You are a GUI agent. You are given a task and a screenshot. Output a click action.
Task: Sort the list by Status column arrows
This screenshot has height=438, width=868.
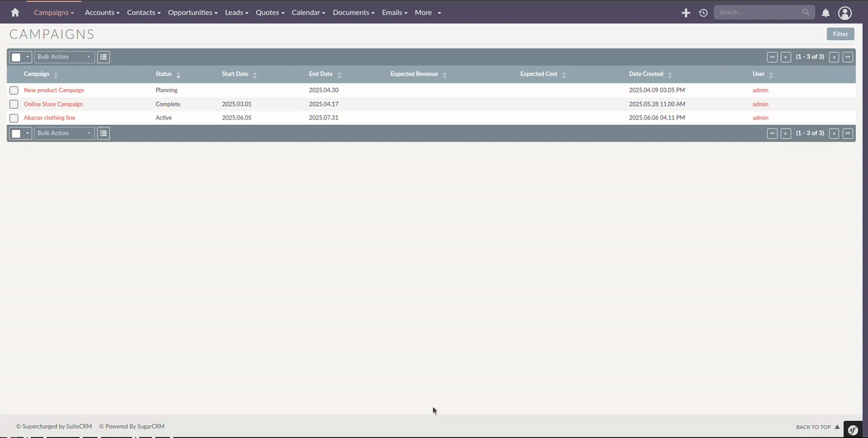[x=178, y=75]
